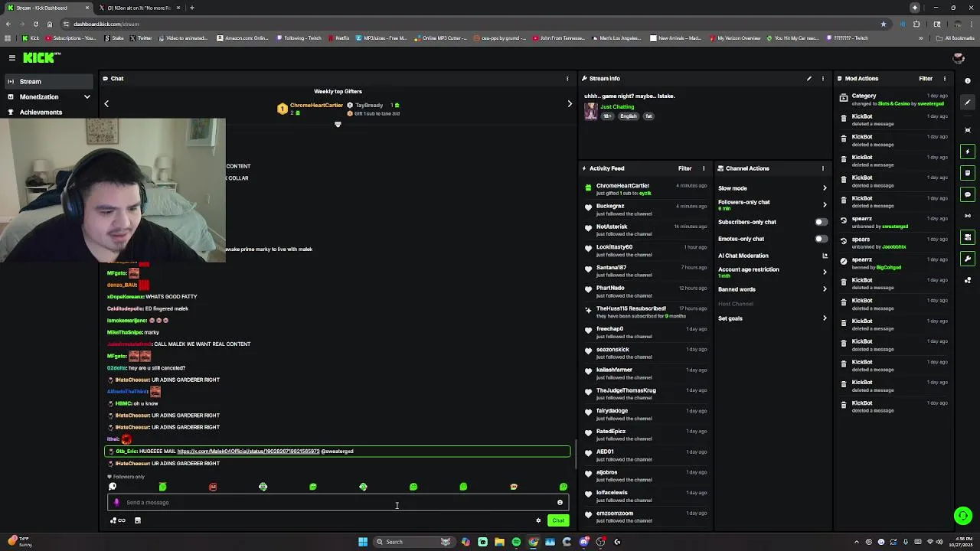Open the x.com link in highlighted chat message
The height and width of the screenshot is (551, 980).
click(248, 452)
